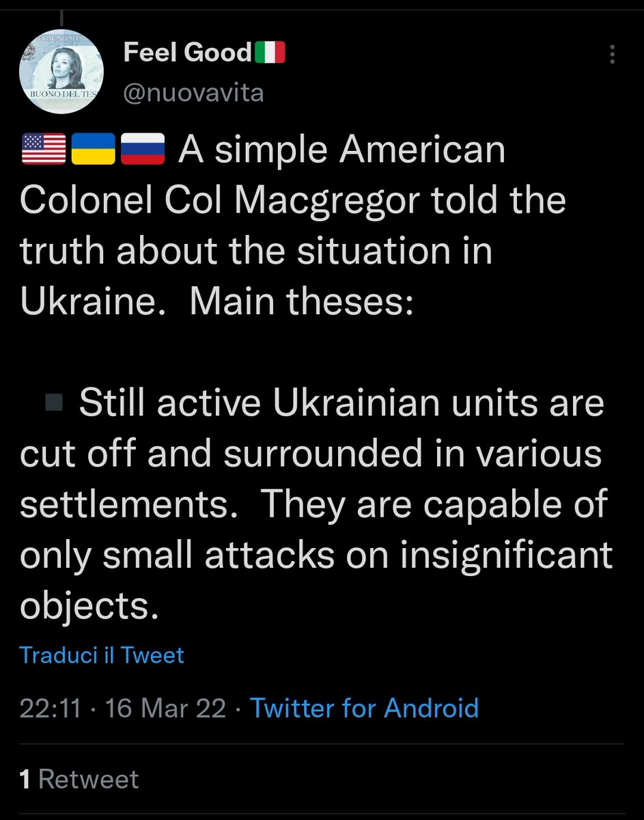The image size is (644, 820).
Task: Select the tweet paragraph about Colonel Macgregor
Action: click(x=294, y=225)
